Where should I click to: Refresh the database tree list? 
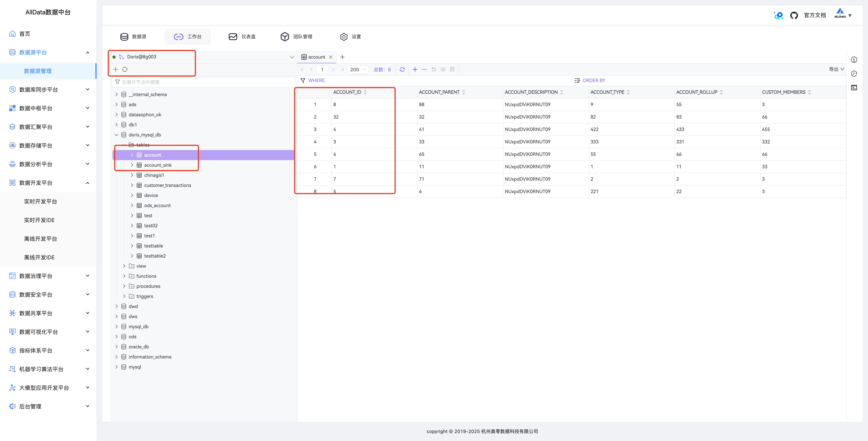(x=125, y=69)
